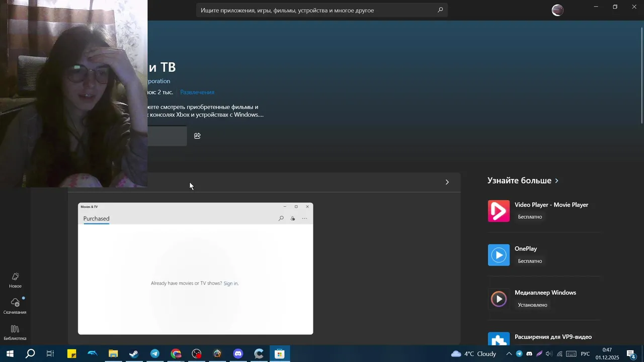Click the Установлено label under Медиаплеер Windows
Image resolution: width=644 pixels, height=362 pixels.
[x=532, y=305]
